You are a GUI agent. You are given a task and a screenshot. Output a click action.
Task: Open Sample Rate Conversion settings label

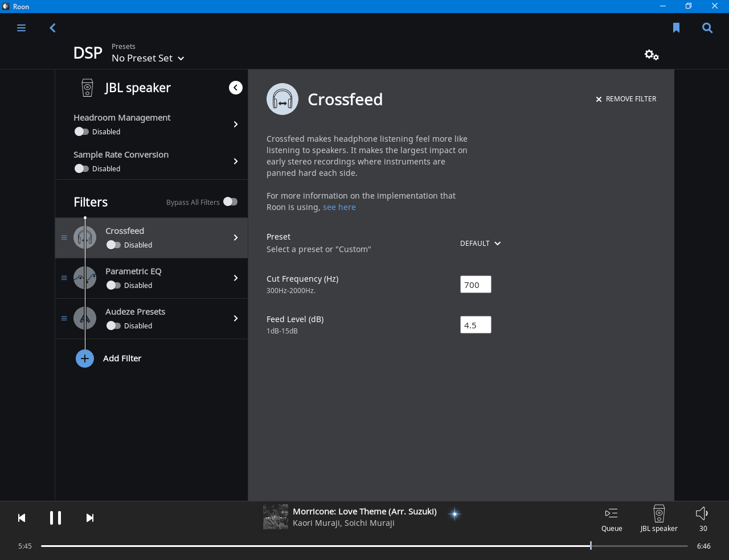[x=121, y=154]
